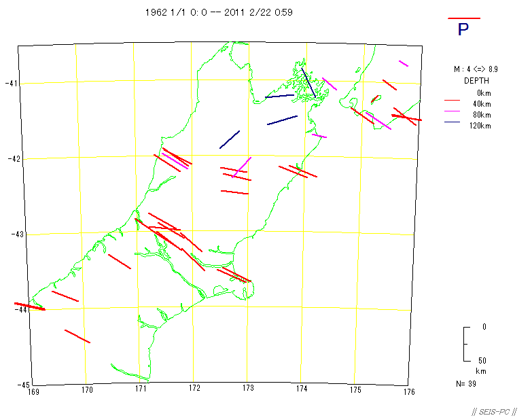Click the scale bar "50" label

[x=482, y=360]
